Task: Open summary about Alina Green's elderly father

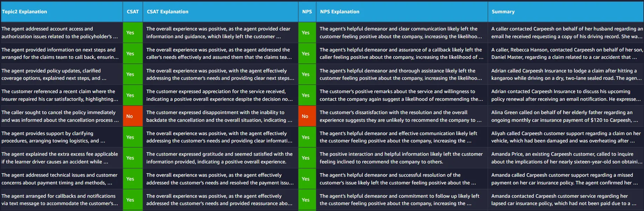Action: pyautogui.click(x=566, y=116)
